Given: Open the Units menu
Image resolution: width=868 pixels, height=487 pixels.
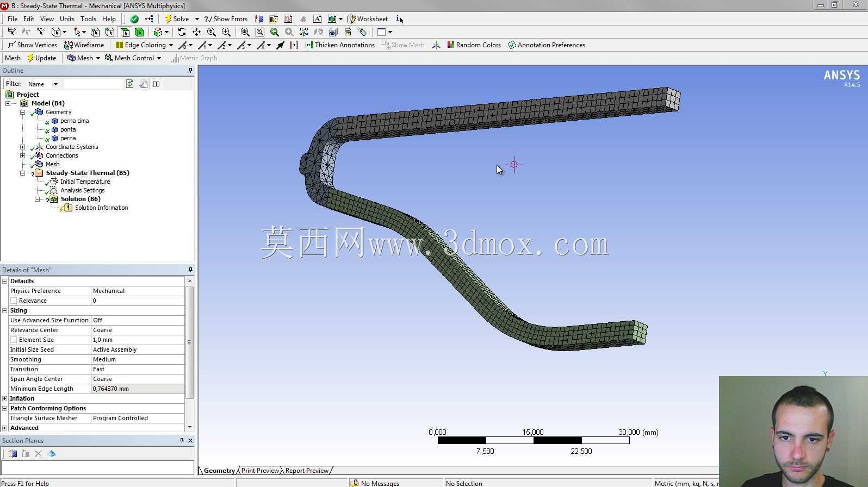Looking at the screenshot, I should pos(67,19).
